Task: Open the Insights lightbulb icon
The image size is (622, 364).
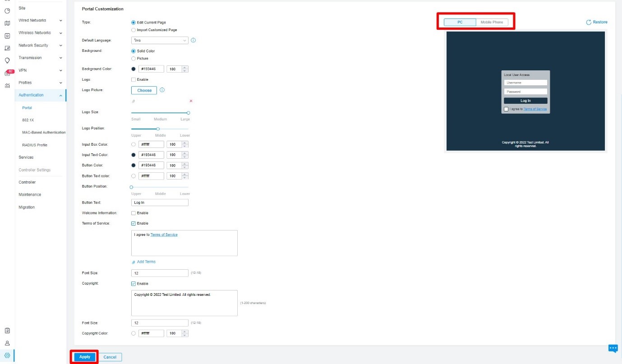Action: (7, 60)
